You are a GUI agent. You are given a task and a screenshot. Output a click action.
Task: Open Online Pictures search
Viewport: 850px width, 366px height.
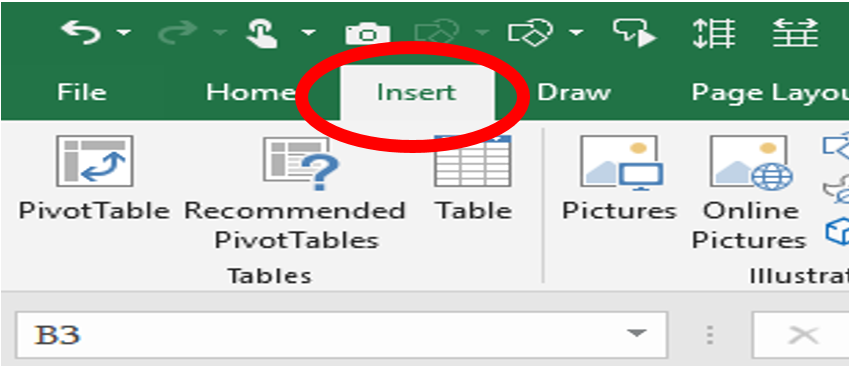click(750, 193)
